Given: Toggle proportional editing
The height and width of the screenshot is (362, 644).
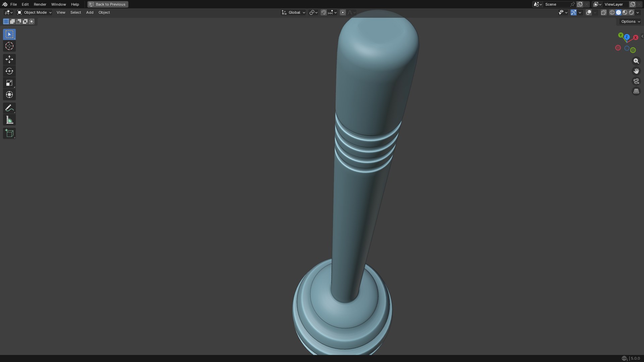Looking at the screenshot, I should 342,12.
